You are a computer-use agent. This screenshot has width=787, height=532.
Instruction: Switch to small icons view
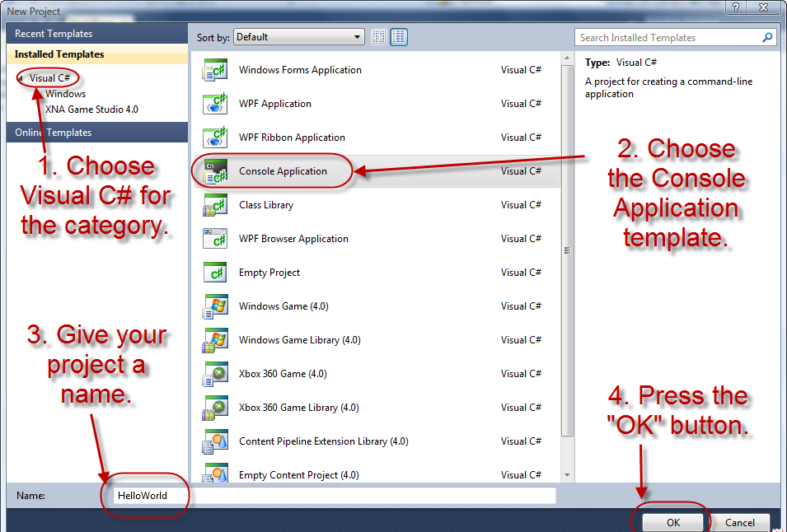point(379,37)
